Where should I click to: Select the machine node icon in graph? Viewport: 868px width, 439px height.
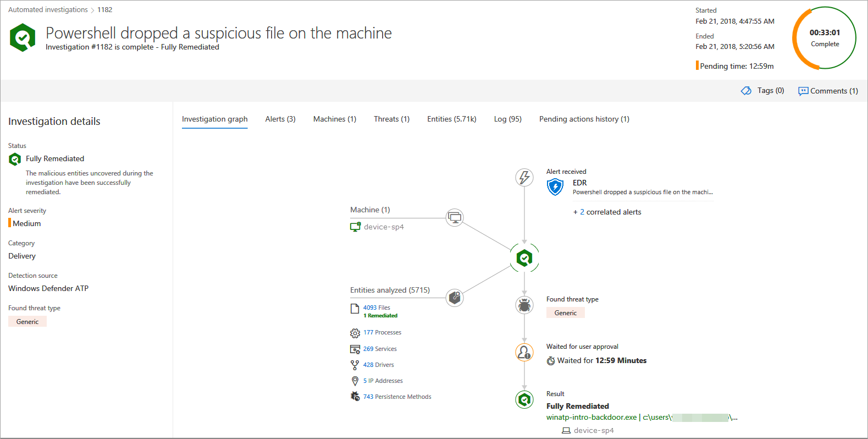[455, 218]
